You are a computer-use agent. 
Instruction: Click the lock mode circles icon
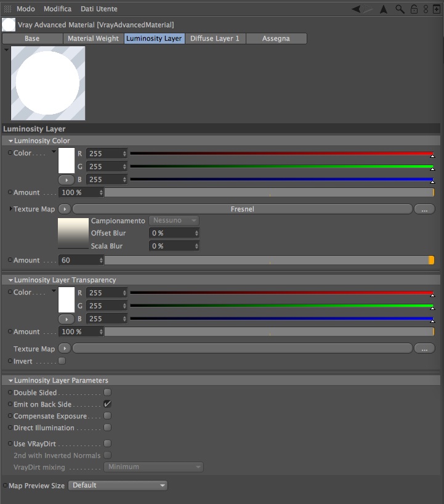[426, 9]
